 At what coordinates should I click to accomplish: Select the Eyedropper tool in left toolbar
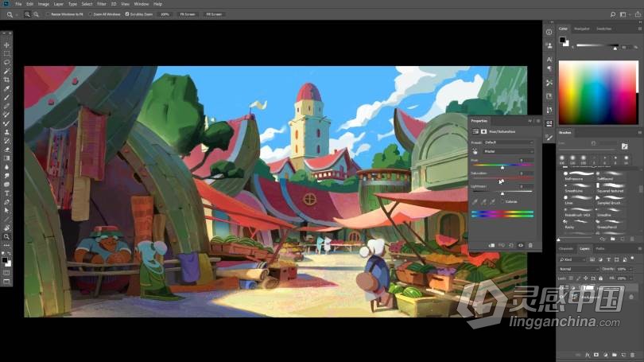tap(6, 89)
